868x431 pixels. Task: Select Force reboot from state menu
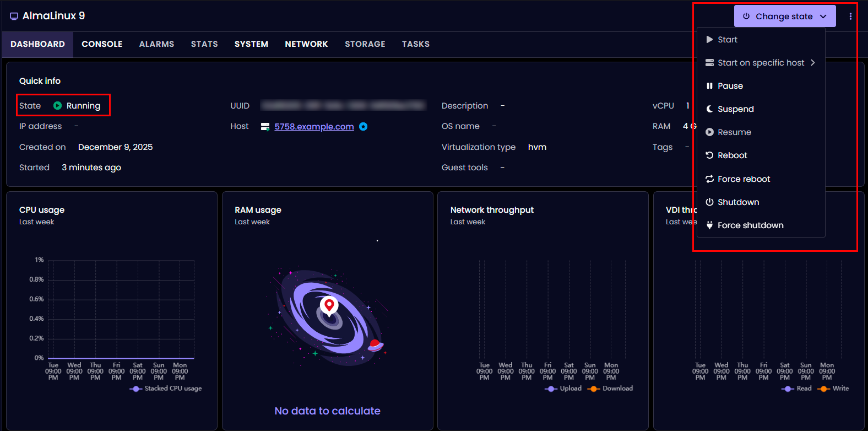tap(744, 179)
